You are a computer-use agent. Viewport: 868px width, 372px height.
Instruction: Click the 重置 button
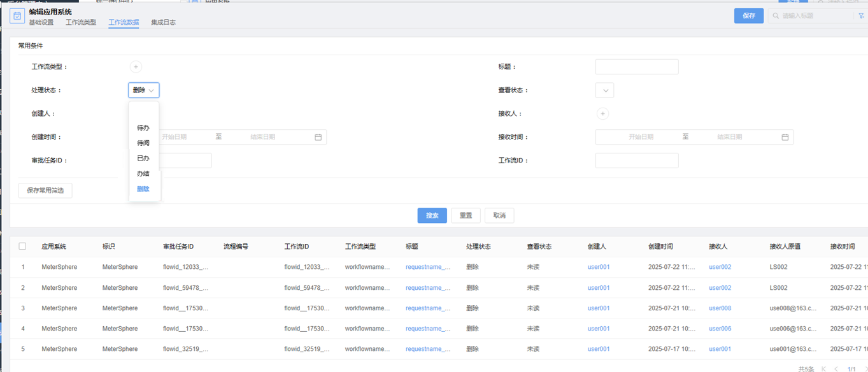point(466,215)
